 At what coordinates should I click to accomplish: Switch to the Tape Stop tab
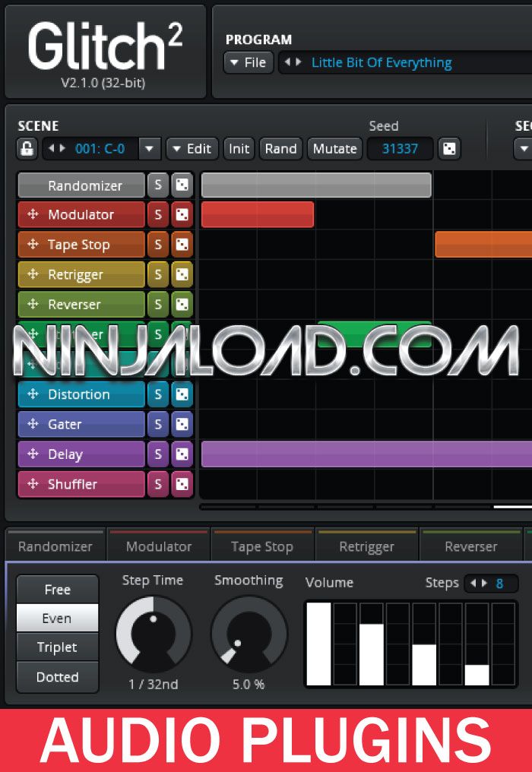262,546
